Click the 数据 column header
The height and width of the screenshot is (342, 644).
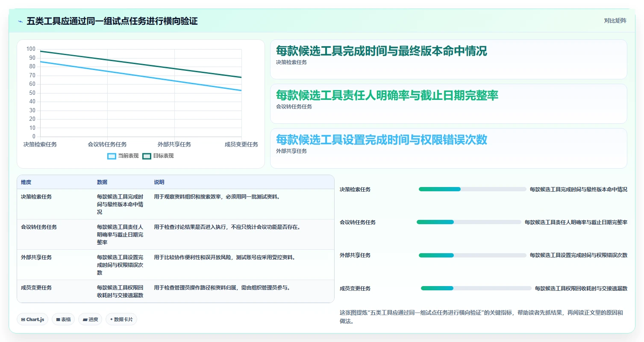[102, 182]
